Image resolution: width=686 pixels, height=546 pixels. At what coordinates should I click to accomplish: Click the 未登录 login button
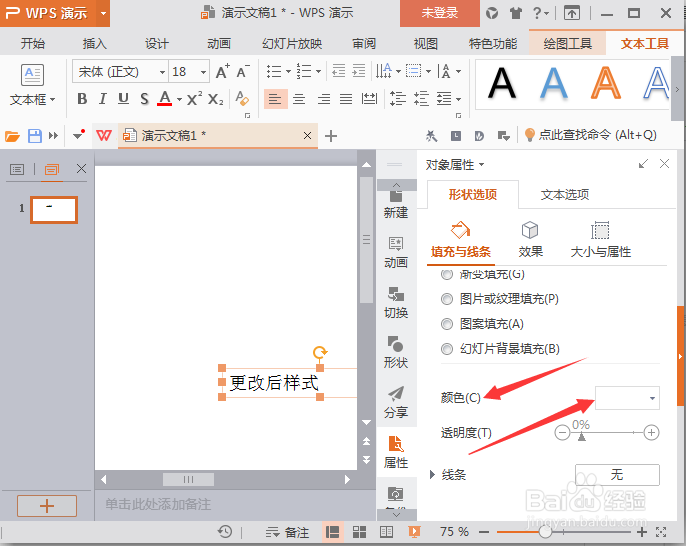(x=440, y=13)
